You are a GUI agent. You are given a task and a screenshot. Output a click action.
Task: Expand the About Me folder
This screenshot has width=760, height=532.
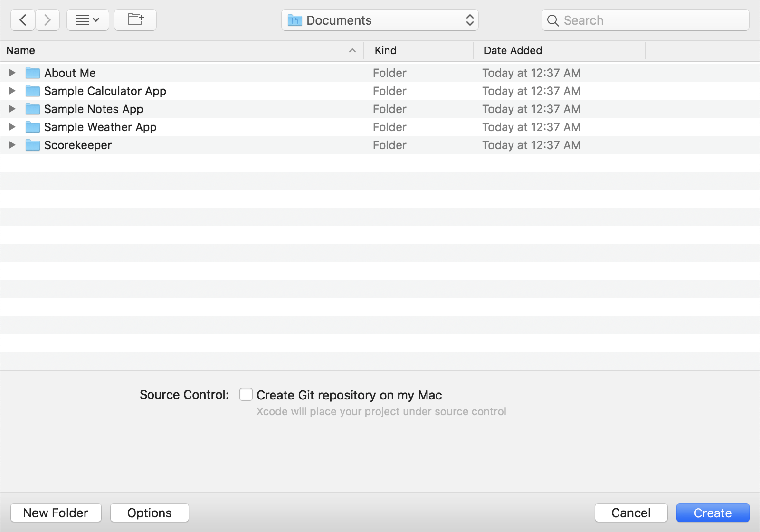point(12,73)
